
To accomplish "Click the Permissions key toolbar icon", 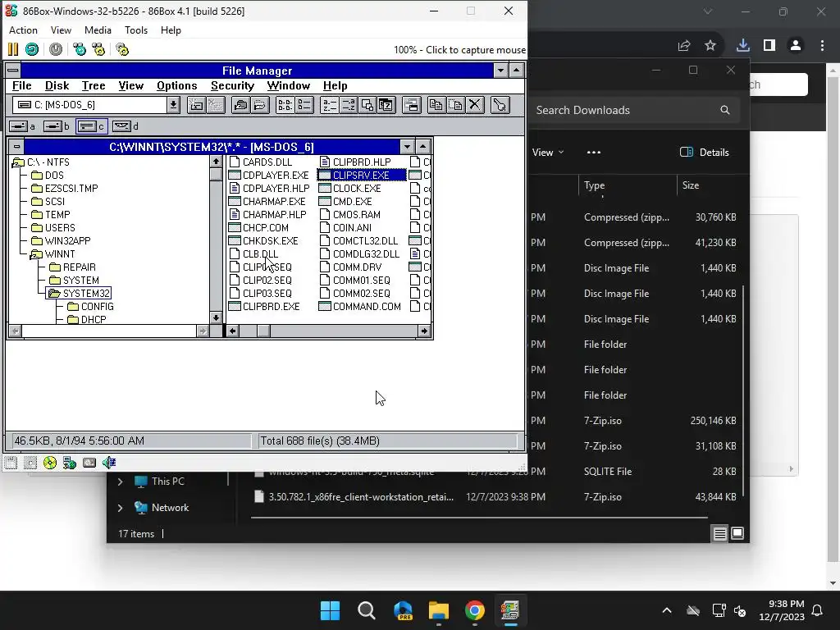I will tap(500, 105).
